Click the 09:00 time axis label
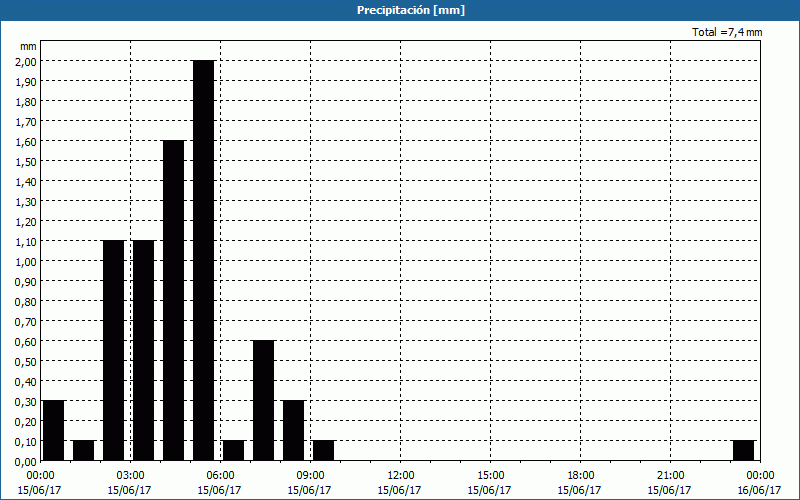The width and height of the screenshot is (800, 500). (310, 476)
